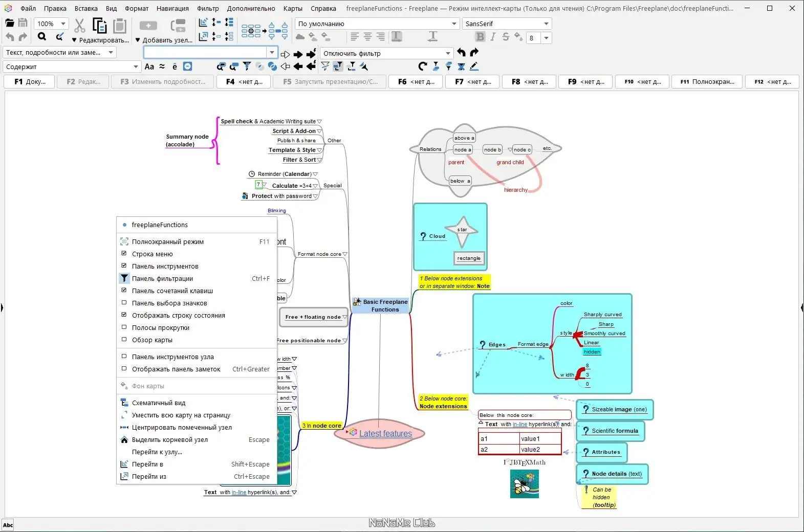Open the Навигация menu
804x532 pixels.
pos(172,8)
